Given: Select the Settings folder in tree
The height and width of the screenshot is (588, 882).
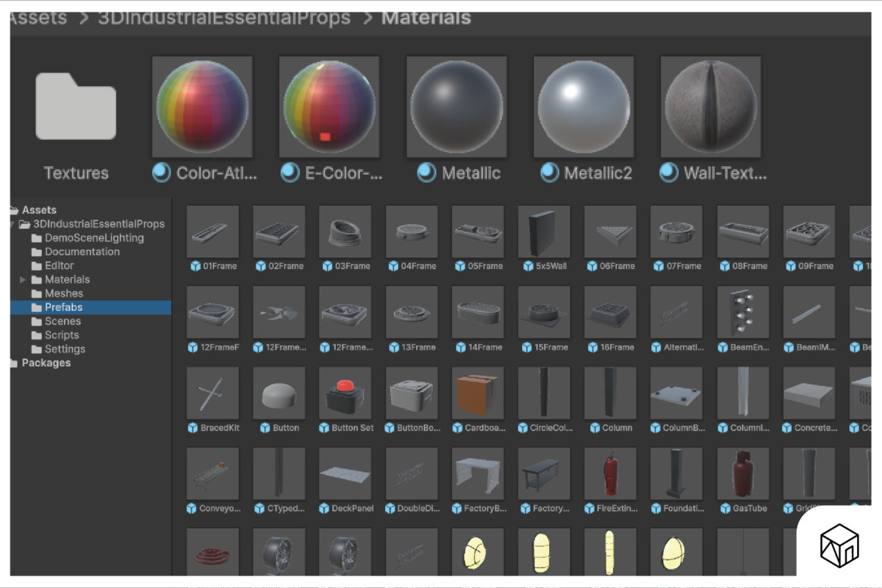Looking at the screenshot, I should pos(65,349).
